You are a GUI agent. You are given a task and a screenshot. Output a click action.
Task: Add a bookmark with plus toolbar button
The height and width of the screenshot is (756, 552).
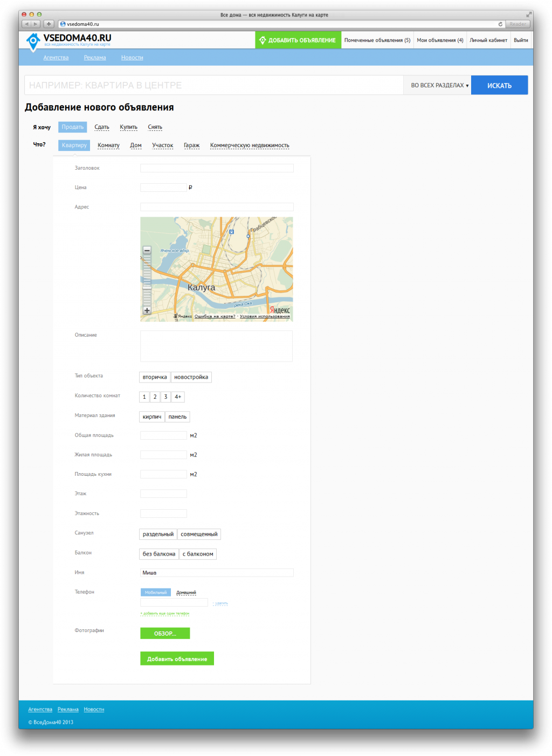(x=49, y=24)
